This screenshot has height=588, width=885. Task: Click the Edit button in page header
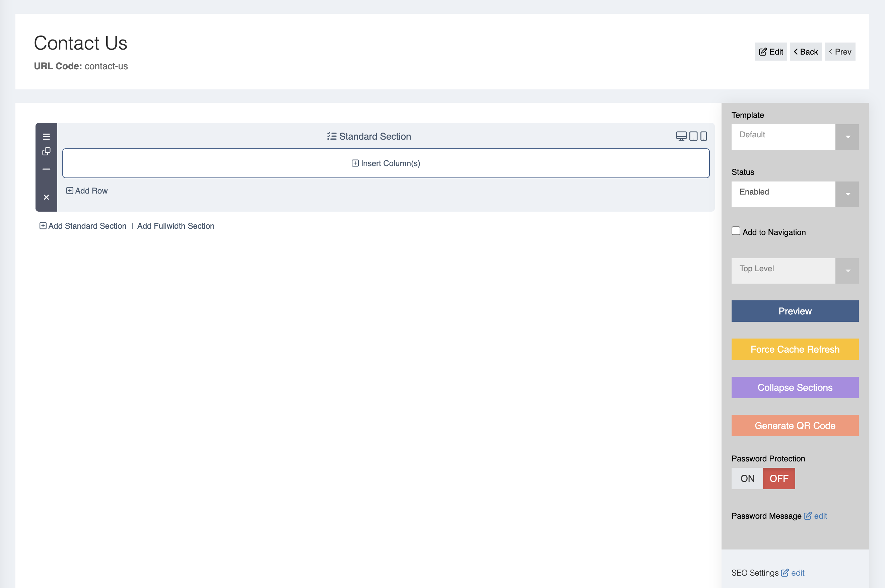(771, 52)
